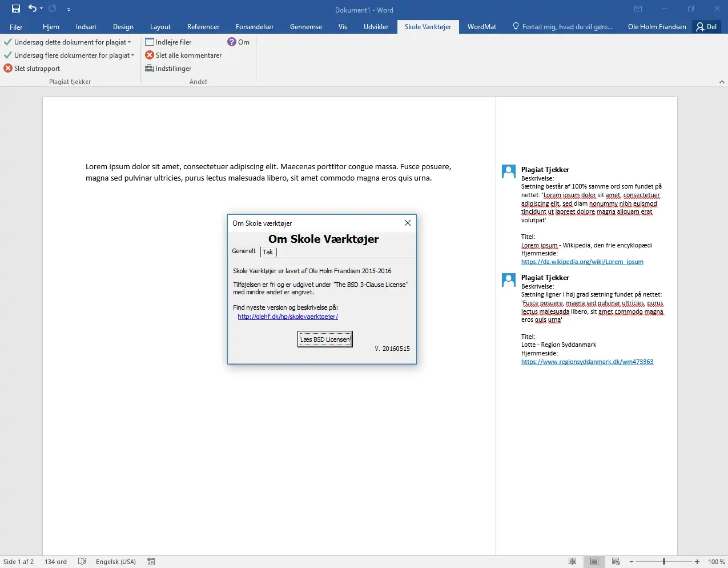Open the Layout ribbon tab

click(160, 27)
